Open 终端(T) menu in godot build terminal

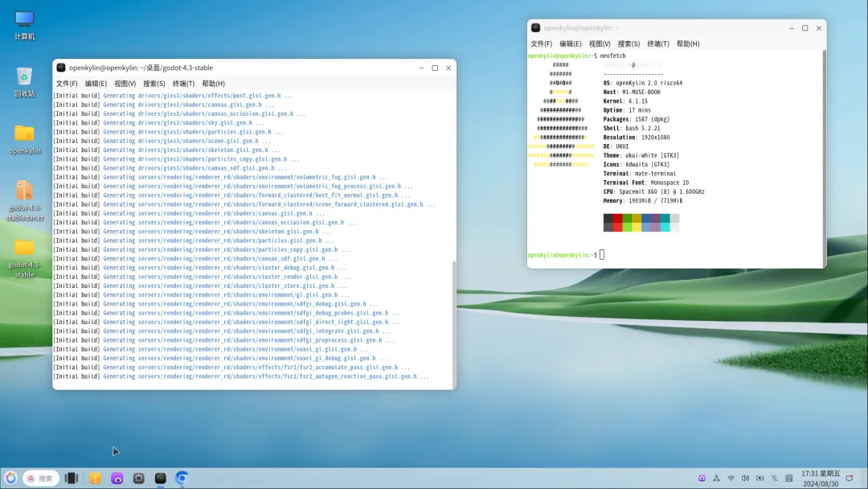[183, 84]
